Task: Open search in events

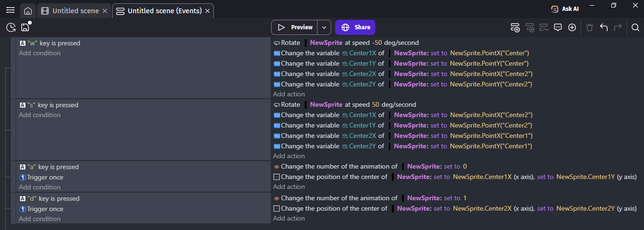Action: coord(635,27)
